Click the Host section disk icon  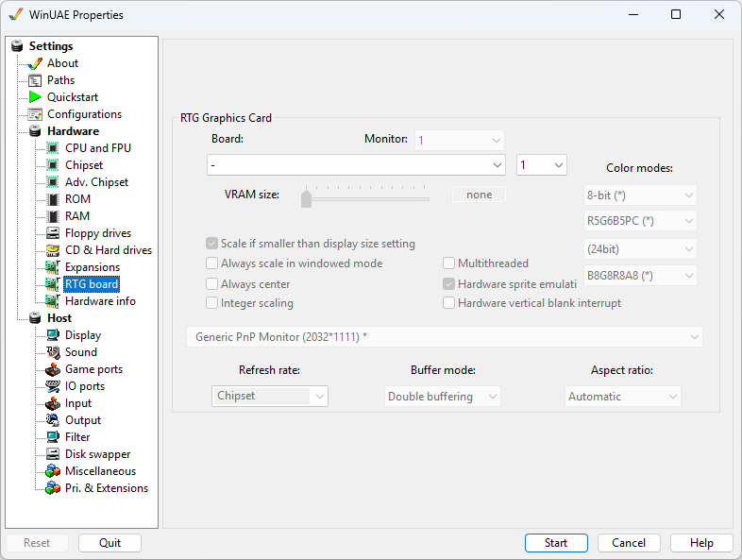point(35,318)
